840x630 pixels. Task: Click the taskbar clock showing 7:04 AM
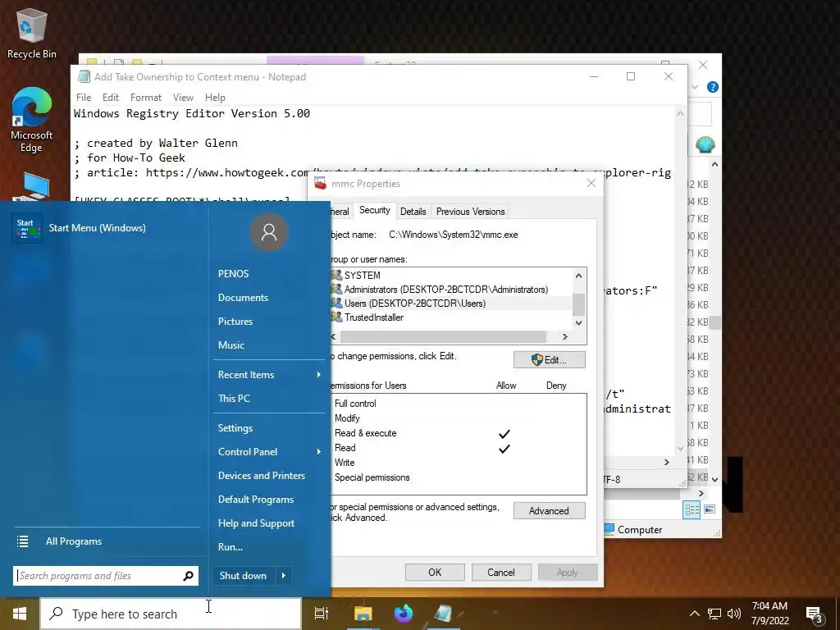pyautogui.click(x=769, y=614)
